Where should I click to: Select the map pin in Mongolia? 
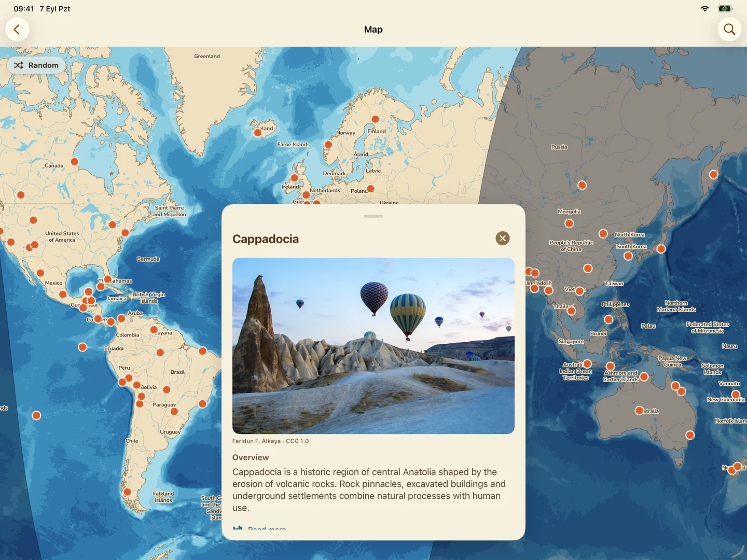coord(569,223)
